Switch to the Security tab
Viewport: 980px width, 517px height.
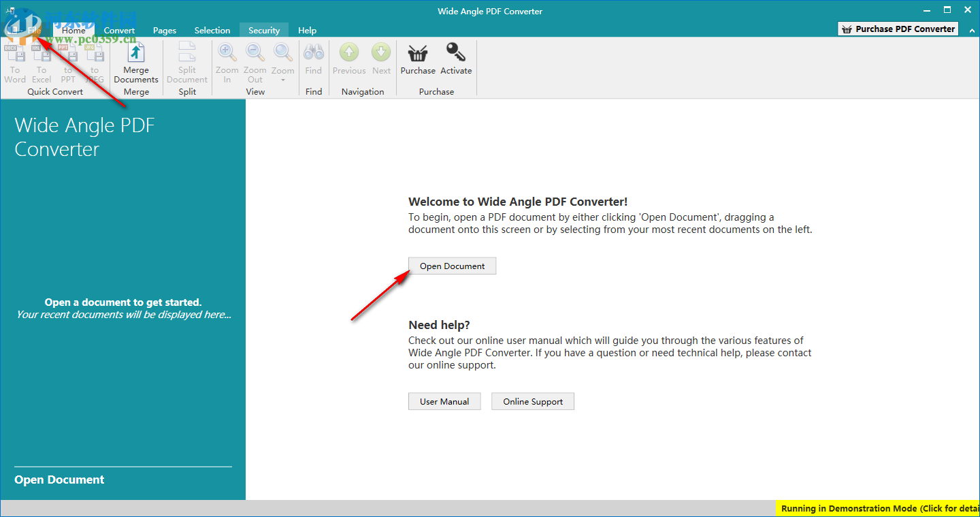[x=263, y=30]
